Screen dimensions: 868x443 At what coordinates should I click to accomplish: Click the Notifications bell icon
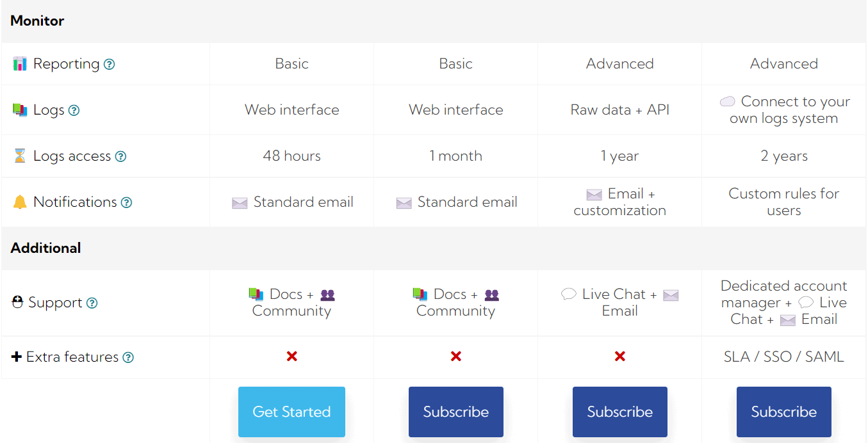[20, 202]
